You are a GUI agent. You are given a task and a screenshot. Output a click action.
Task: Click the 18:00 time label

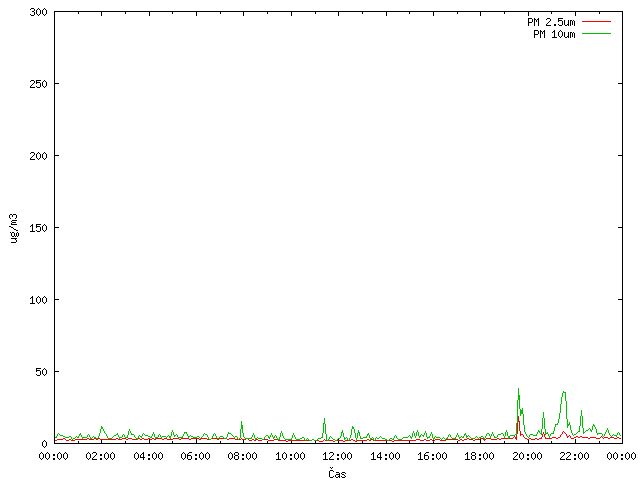(x=479, y=456)
